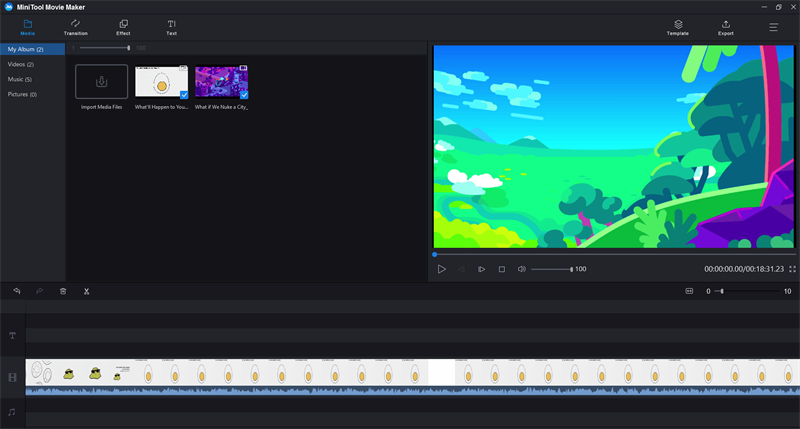The height and width of the screenshot is (429, 800).
Task: Click the preview seek bar
Action: click(614, 254)
